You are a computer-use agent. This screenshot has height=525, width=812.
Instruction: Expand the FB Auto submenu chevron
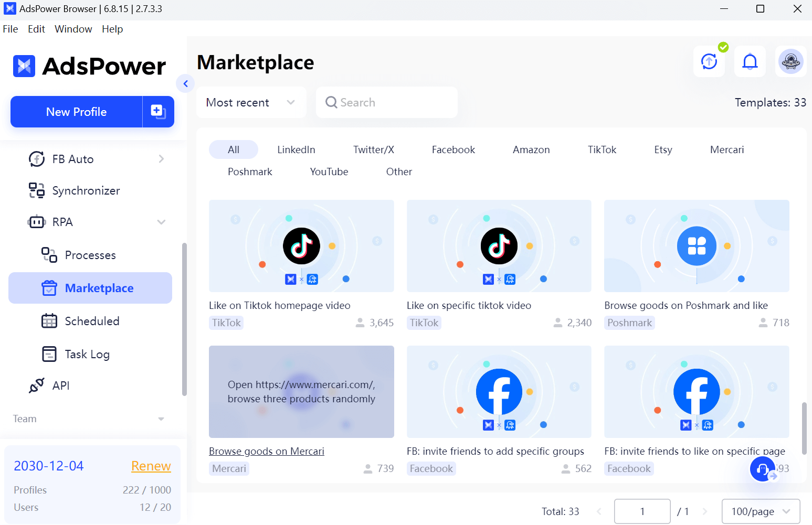point(161,159)
